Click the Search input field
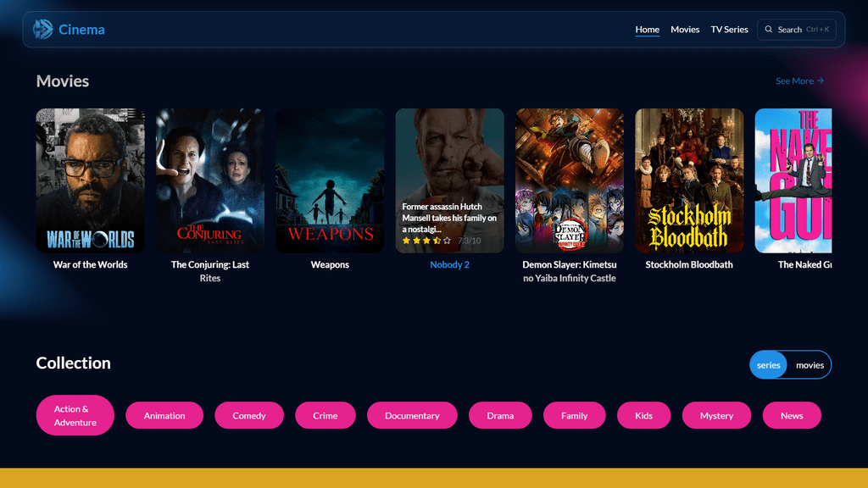This screenshot has height=488, width=868. [x=797, y=30]
